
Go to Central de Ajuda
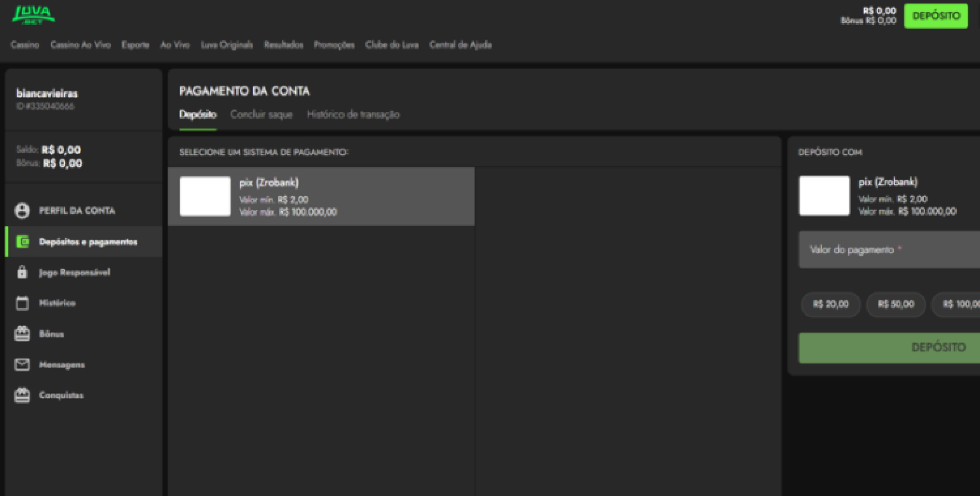pos(460,45)
